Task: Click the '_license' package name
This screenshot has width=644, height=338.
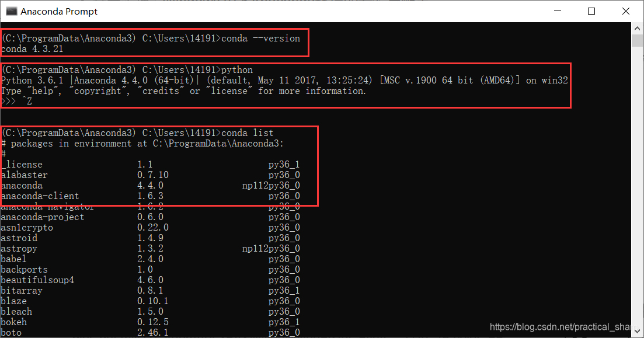Action: (x=22, y=165)
